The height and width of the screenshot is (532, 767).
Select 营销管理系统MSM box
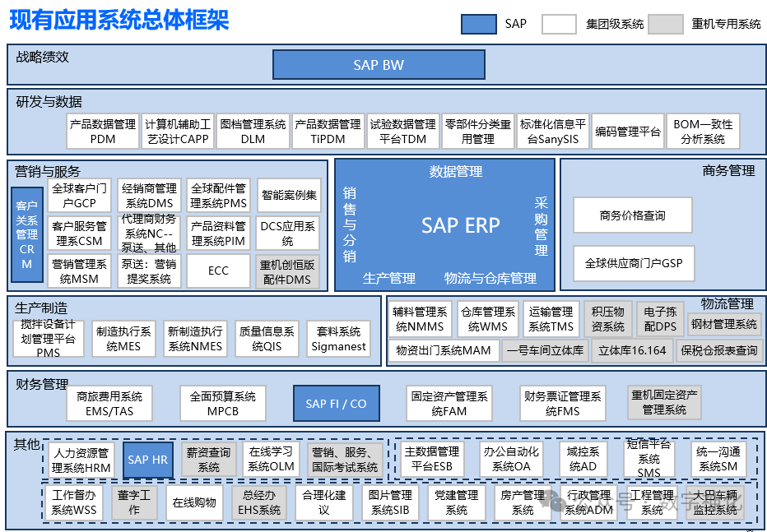coord(79,271)
